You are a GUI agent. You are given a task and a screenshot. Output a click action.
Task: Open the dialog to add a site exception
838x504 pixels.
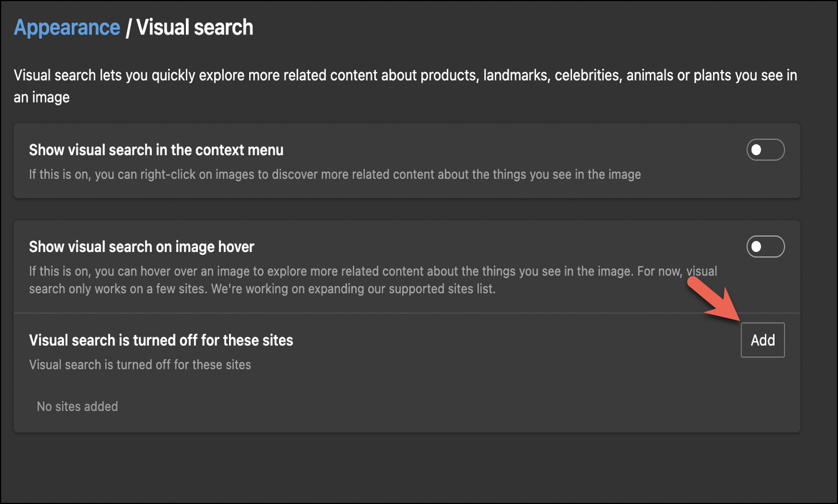coord(763,339)
